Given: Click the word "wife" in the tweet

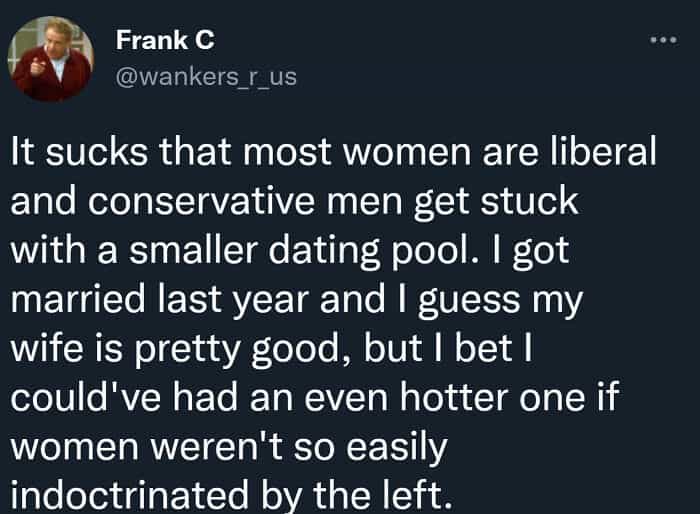Looking at the screenshot, I should (x=44, y=345).
